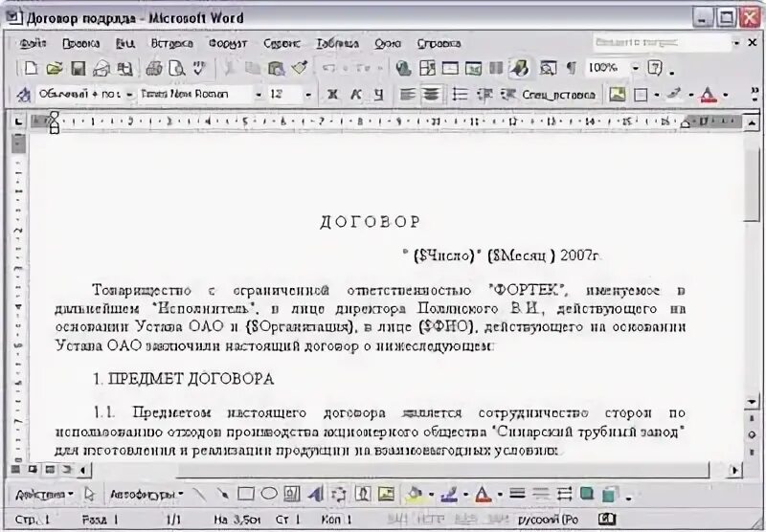
Task: Open the Вставка menu
Action: [171, 43]
